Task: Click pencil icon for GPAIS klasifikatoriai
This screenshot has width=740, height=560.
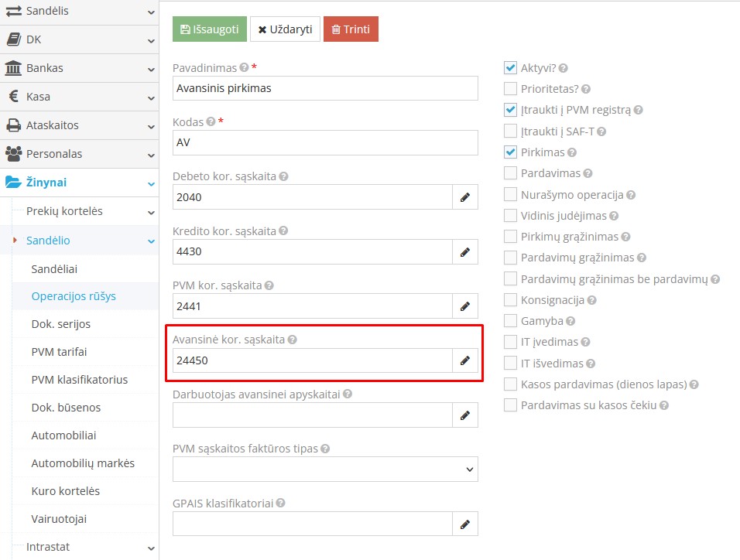Action: point(465,524)
